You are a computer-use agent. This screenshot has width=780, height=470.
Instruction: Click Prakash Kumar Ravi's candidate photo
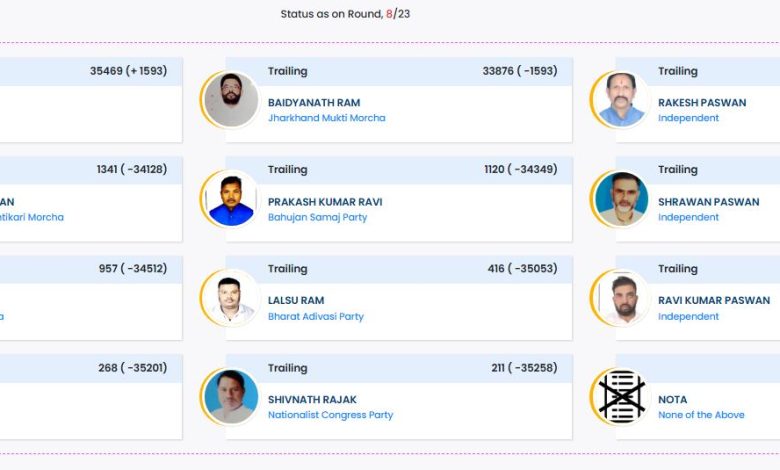click(231, 199)
